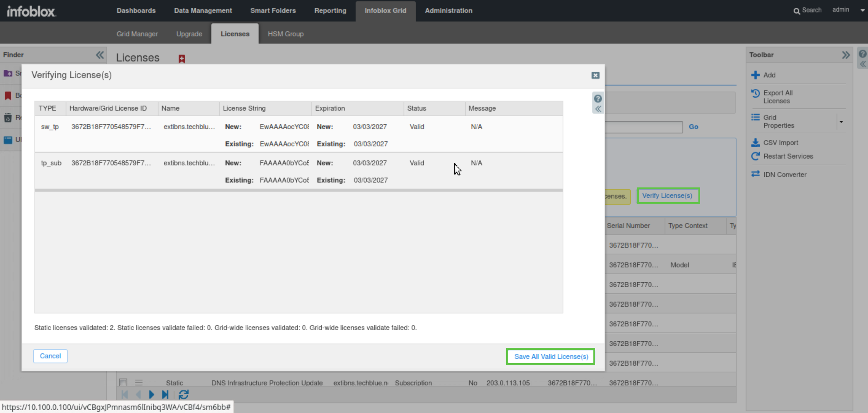The image size is (868, 413).
Task: Collapse the Finder panel
Action: [x=100, y=55]
